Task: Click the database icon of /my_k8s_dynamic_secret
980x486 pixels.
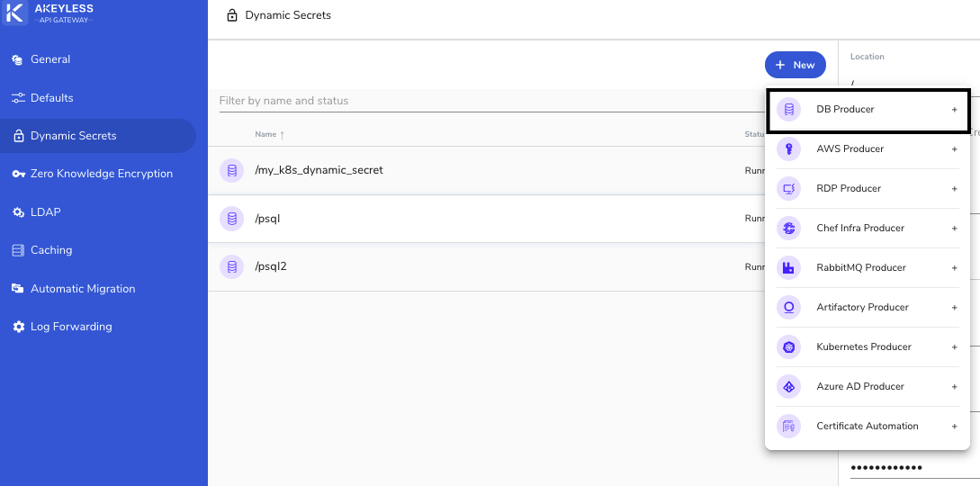Action: click(x=232, y=170)
